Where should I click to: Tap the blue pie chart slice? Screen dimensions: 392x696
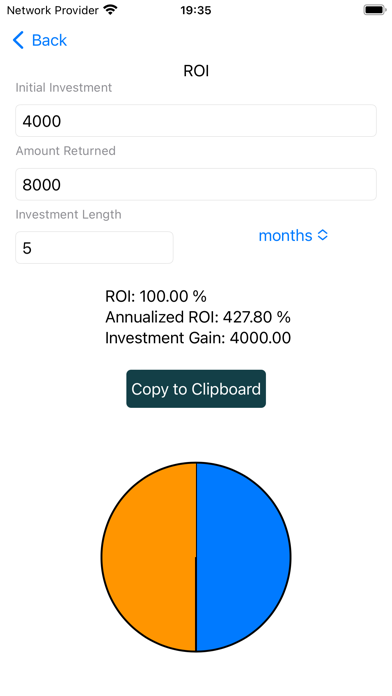click(x=243, y=557)
